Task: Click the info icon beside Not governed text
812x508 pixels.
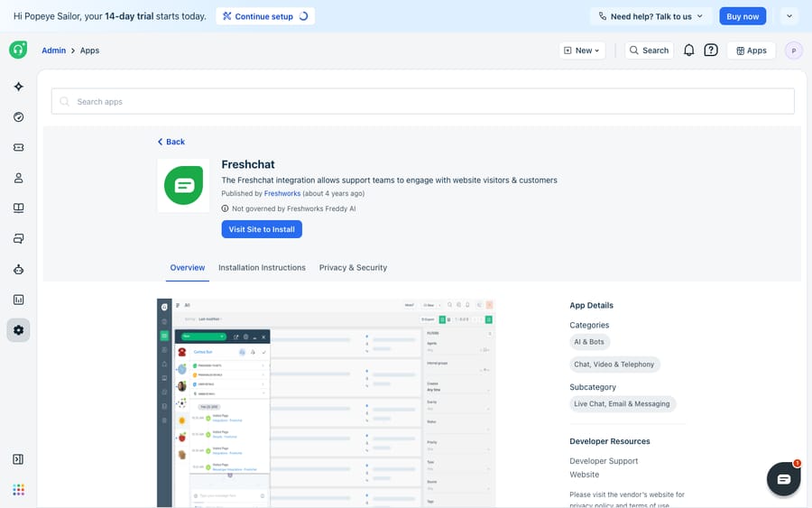Action: pyautogui.click(x=225, y=208)
